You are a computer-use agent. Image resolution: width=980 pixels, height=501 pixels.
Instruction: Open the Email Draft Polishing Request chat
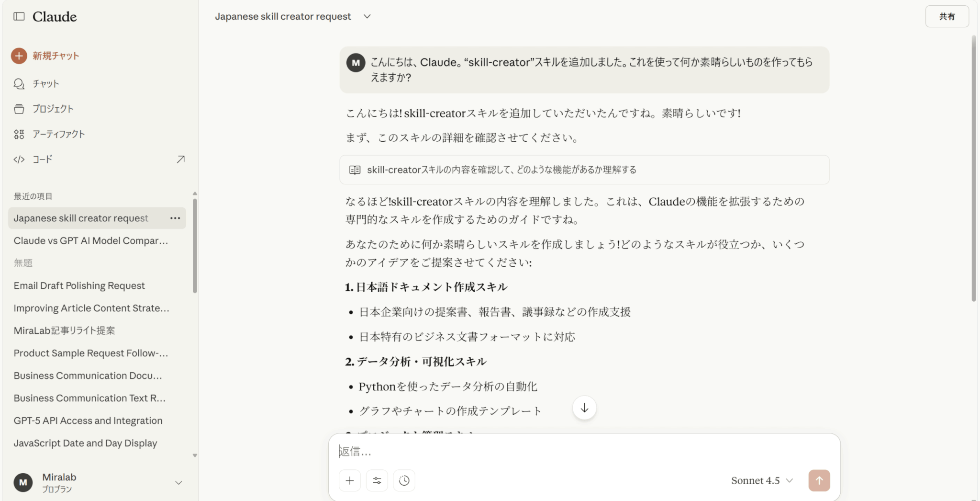(x=79, y=286)
